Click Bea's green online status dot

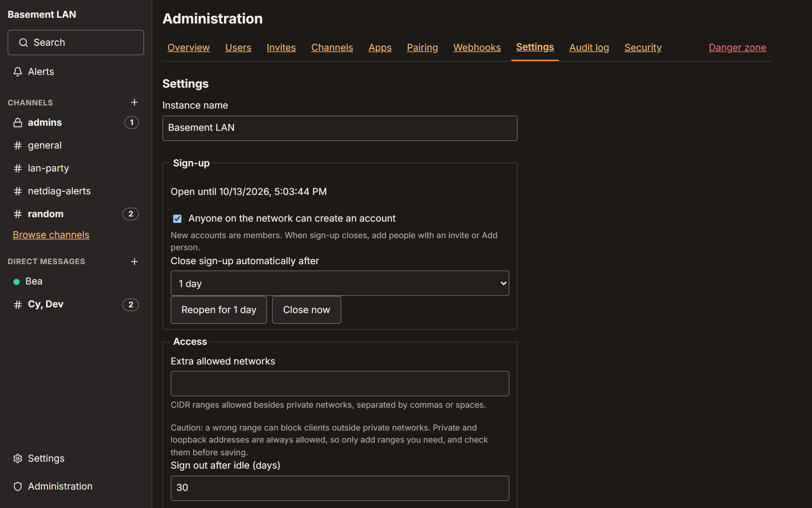(16, 282)
